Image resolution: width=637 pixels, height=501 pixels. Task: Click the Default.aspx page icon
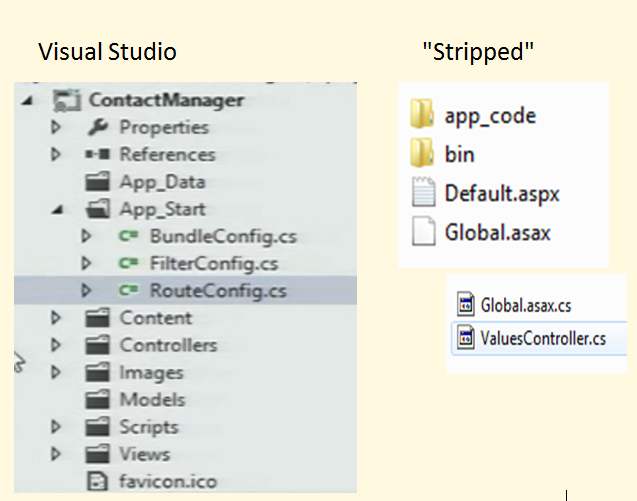(x=423, y=193)
